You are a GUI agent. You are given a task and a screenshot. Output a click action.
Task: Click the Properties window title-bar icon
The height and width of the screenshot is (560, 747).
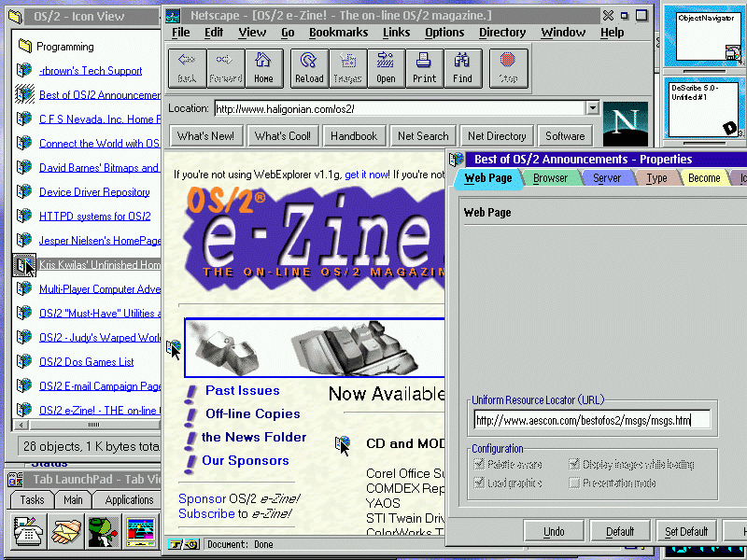(x=457, y=159)
